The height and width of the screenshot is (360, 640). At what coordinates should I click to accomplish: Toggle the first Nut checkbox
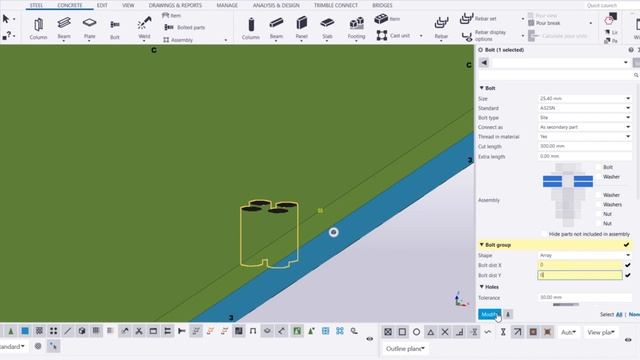click(599, 214)
